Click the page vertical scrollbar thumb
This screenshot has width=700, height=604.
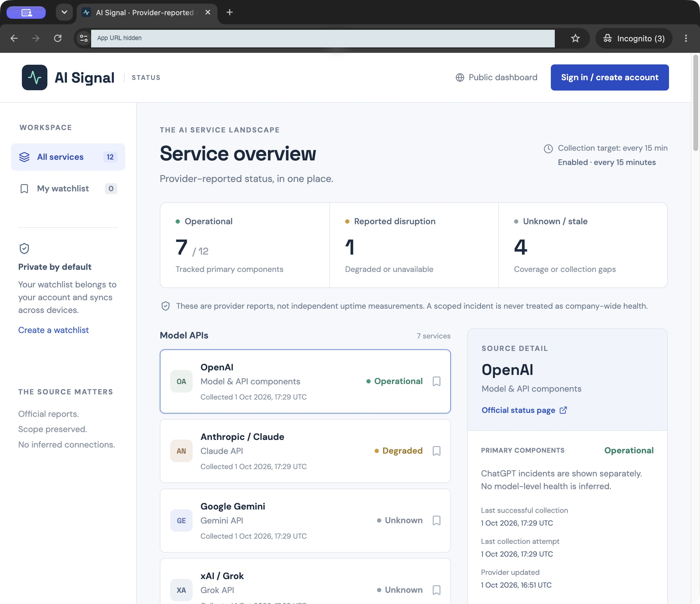(x=696, y=102)
